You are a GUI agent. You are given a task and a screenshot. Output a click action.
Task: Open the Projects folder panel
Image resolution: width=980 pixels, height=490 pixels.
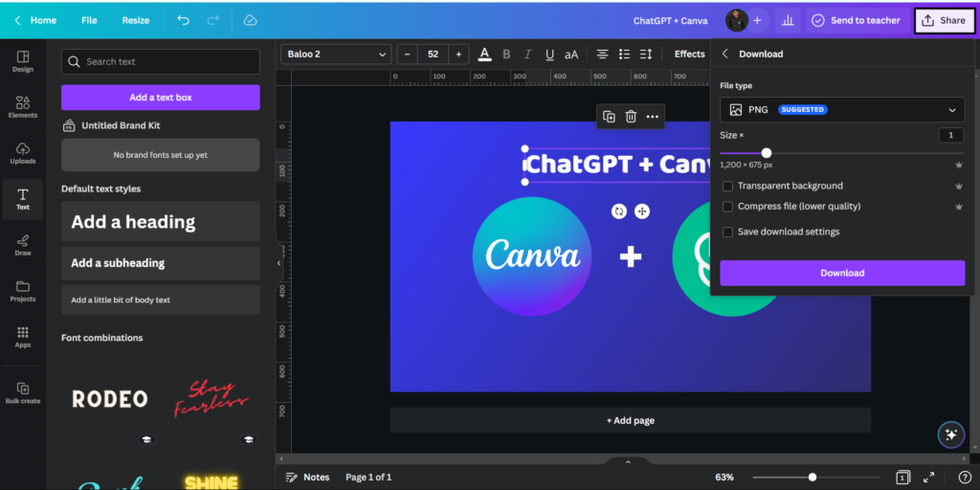pyautogui.click(x=23, y=291)
